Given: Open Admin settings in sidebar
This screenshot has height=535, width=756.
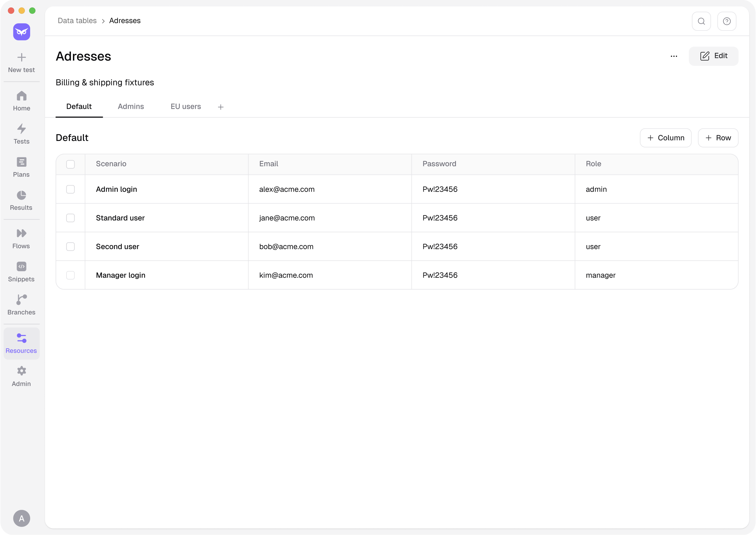Looking at the screenshot, I should coord(21,377).
